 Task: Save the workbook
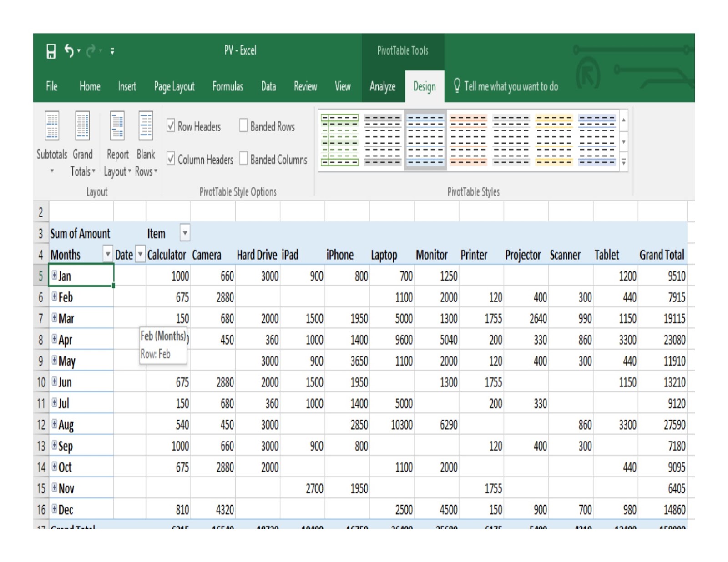(50, 50)
